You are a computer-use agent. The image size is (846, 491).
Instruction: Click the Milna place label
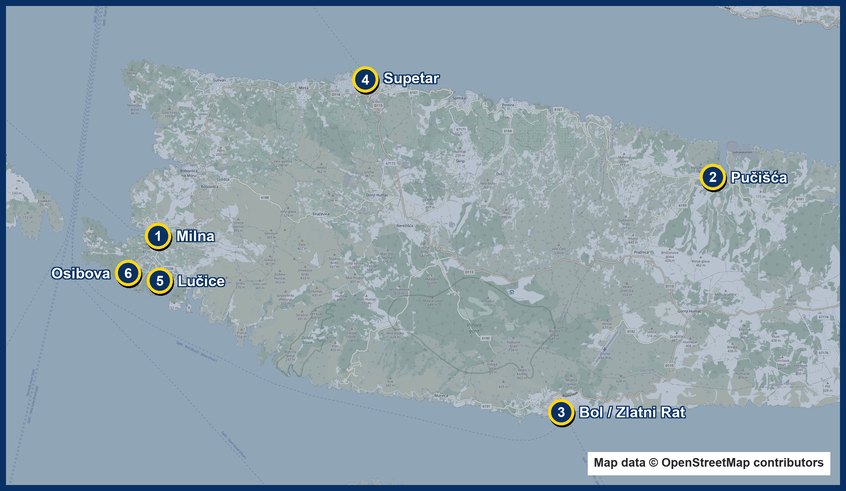(x=195, y=236)
